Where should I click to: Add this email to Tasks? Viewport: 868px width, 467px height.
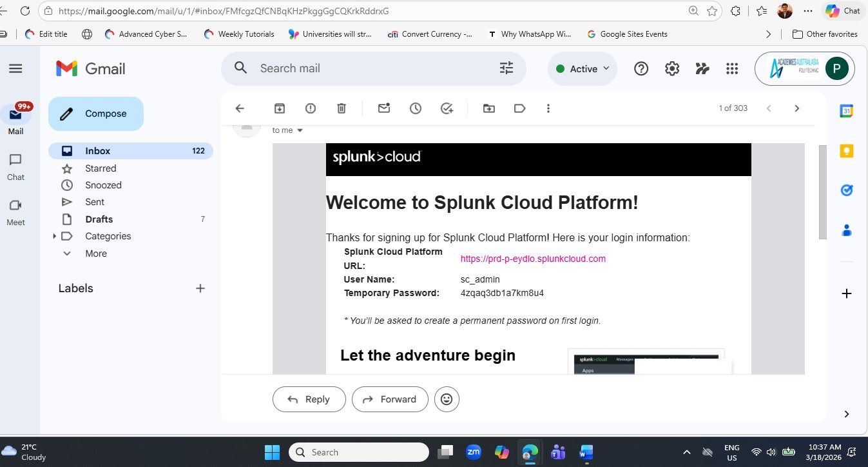447,108
